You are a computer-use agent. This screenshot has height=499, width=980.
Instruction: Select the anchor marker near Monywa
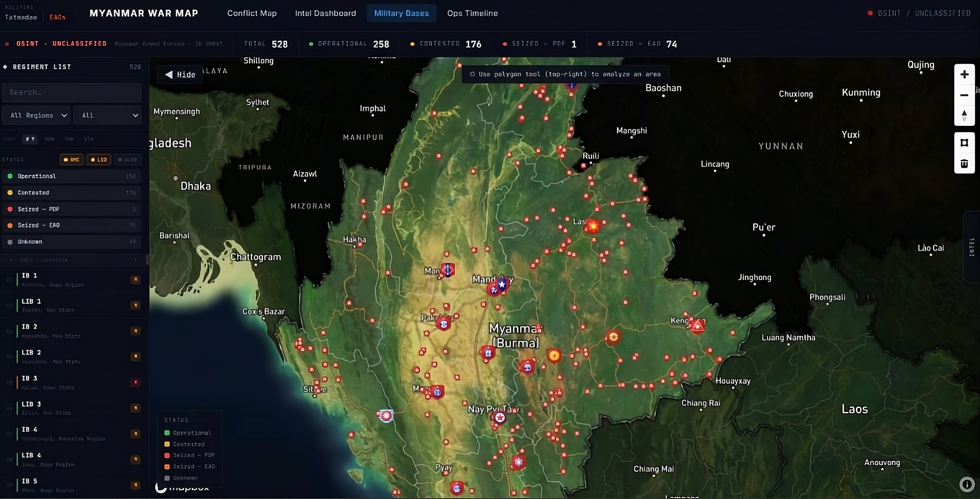(448, 270)
